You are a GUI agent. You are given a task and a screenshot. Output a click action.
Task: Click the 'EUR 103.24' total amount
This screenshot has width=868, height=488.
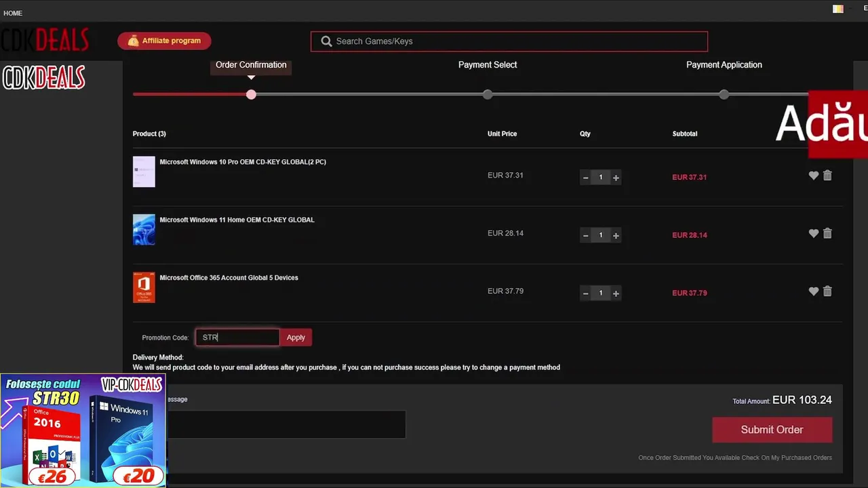[x=802, y=400]
